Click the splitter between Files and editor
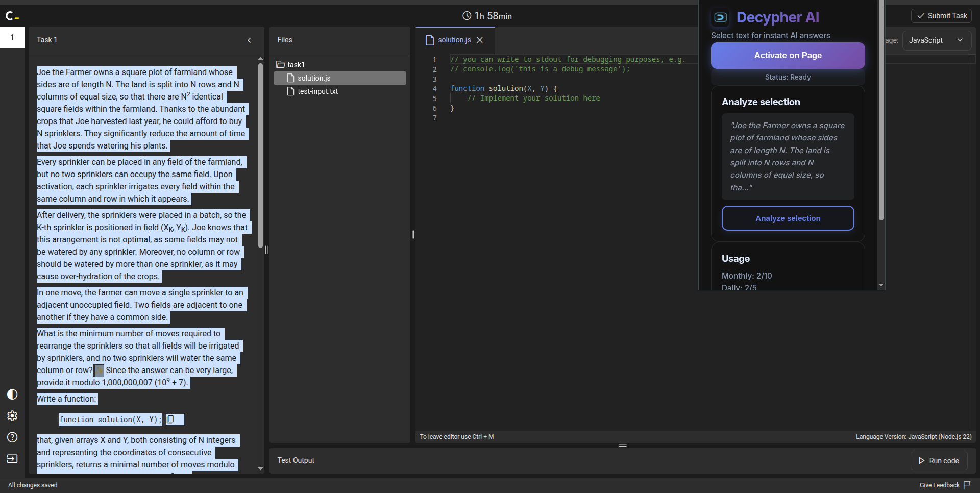The width and height of the screenshot is (980, 493). (x=413, y=235)
